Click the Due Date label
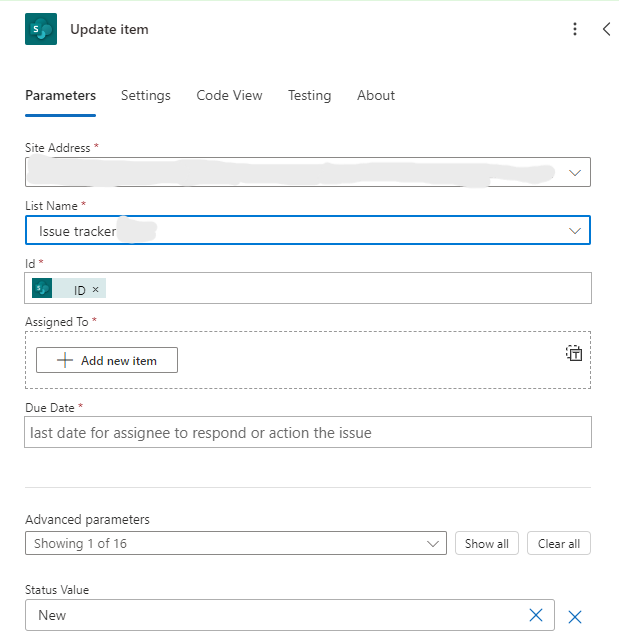The height and width of the screenshot is (642, 619). pyautogui.click(x=50, y=408)
